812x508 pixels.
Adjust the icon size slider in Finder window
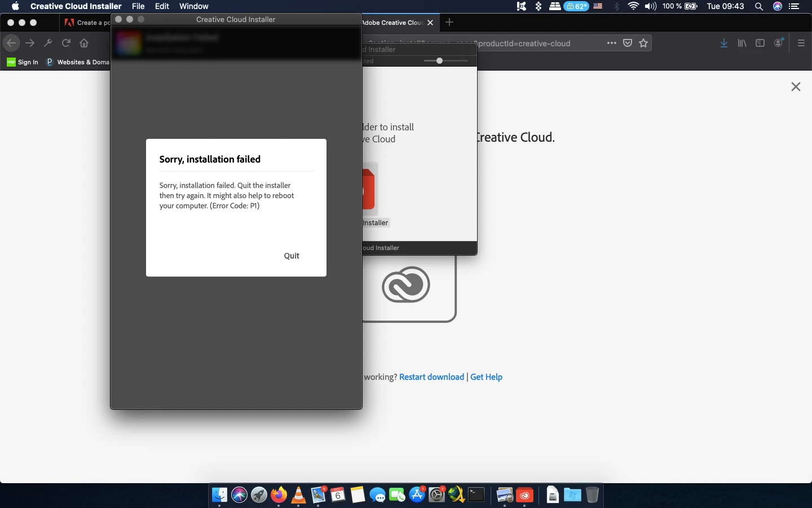coord(439,60)
